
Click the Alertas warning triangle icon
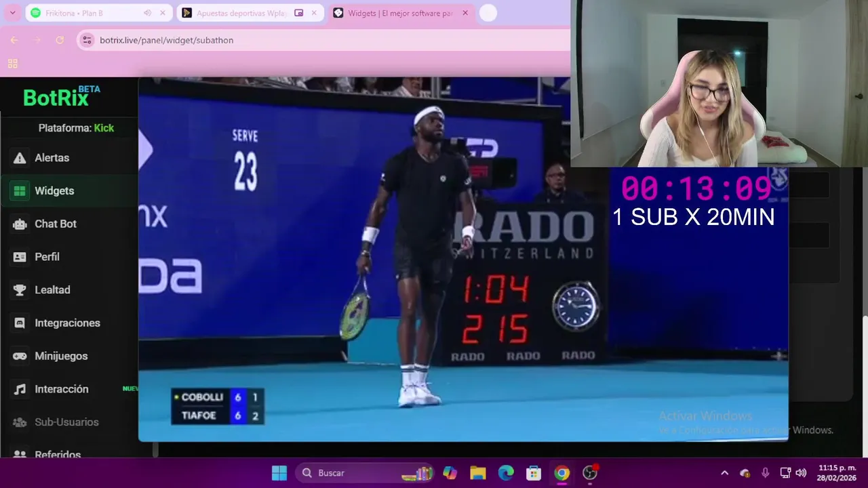20,158
